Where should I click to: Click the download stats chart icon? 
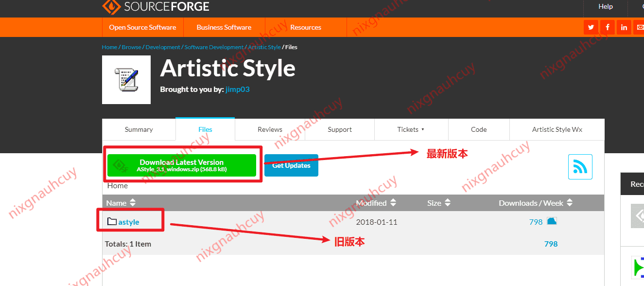click(552, 221)
